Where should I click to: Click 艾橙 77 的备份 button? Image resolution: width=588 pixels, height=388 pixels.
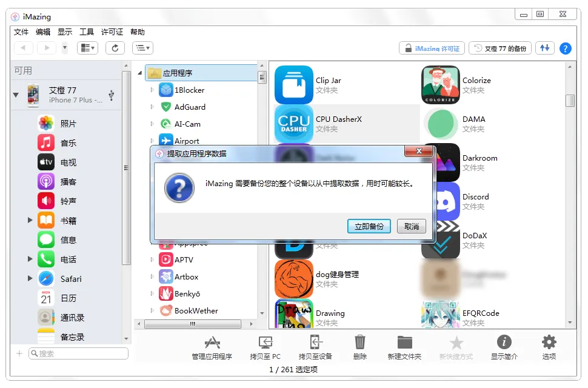coord(500,48)
